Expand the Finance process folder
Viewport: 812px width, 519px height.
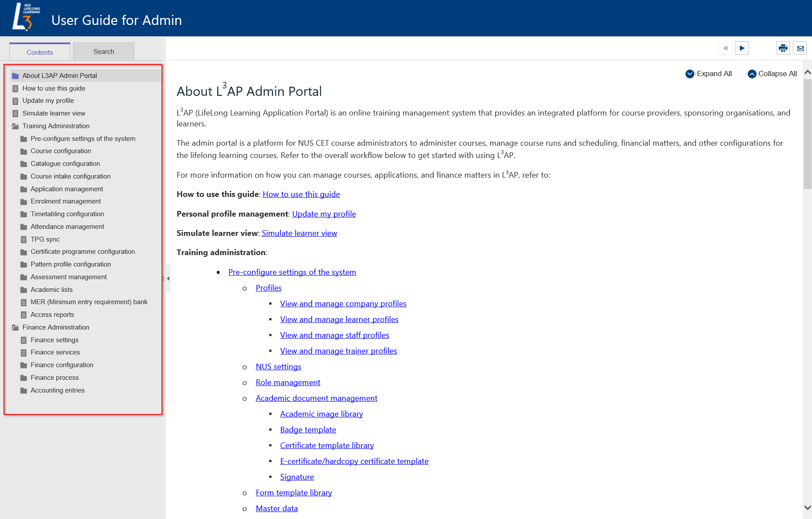tap(24, 378)
